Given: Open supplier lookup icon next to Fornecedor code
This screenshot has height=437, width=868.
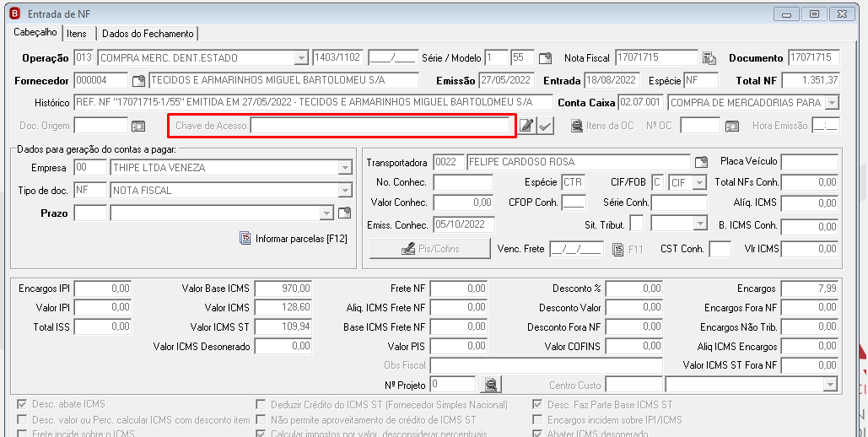Looking at the screenshot, I should pyautogui.click(x=138, y=81).
